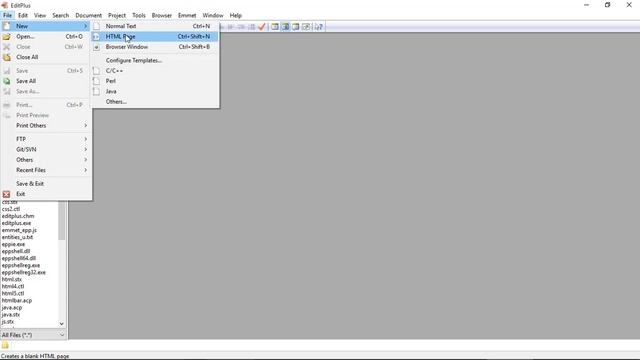Click the EditPlus logo in title bar
Image resolution: width=640 pixels, height=360 pixels.
[4, 5]
